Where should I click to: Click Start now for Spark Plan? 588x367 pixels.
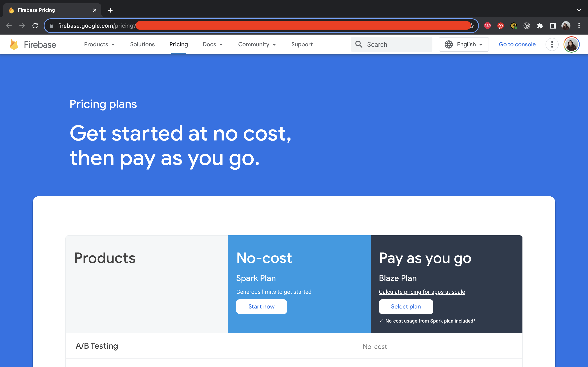(x=261, y=307)
